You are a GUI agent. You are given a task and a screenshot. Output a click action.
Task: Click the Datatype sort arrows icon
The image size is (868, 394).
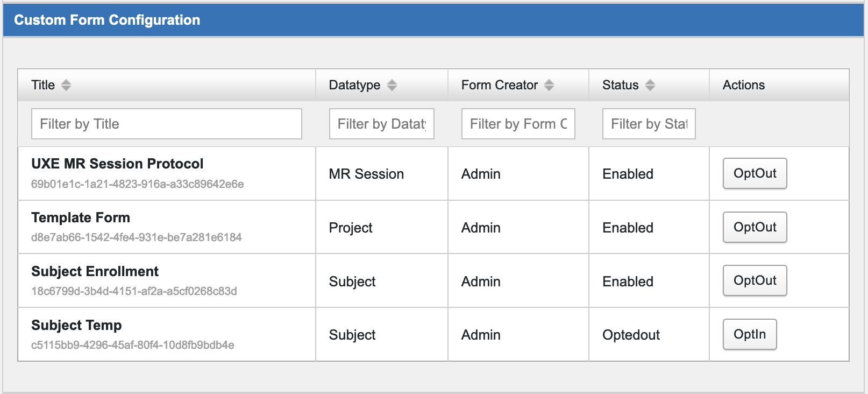tap(392, 85)
